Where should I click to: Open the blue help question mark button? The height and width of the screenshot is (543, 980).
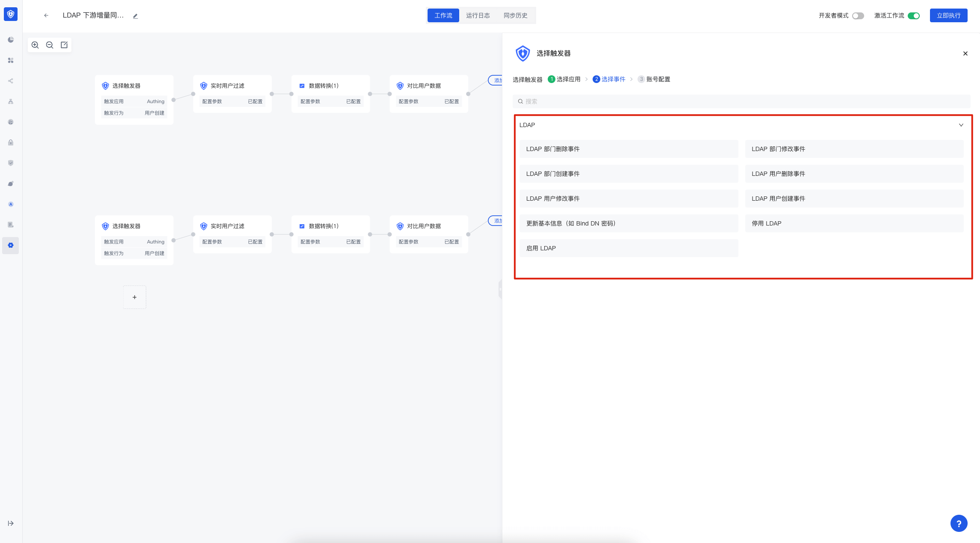point(959,523)
